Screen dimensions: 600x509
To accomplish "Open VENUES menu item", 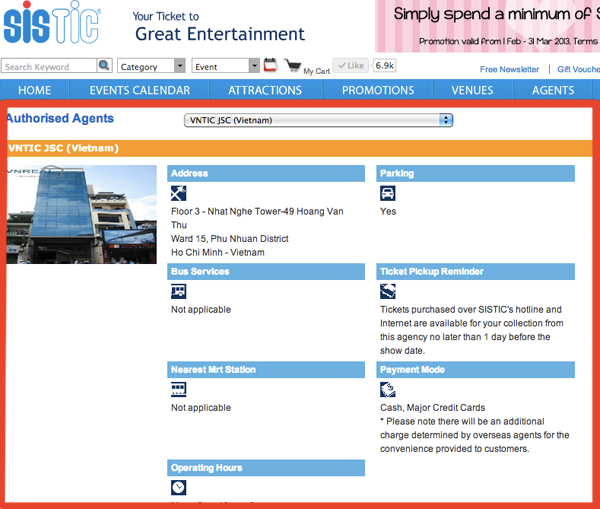I will pyautogui.click(x=472, y=90).
